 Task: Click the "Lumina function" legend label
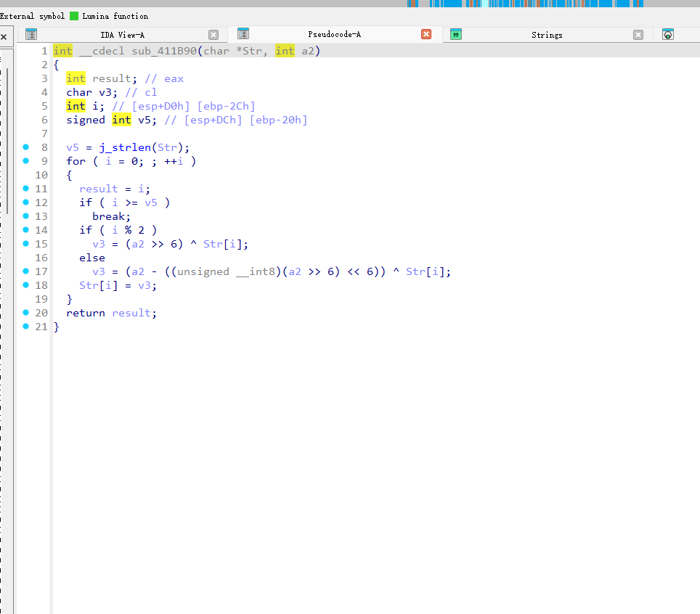(115, 16)
